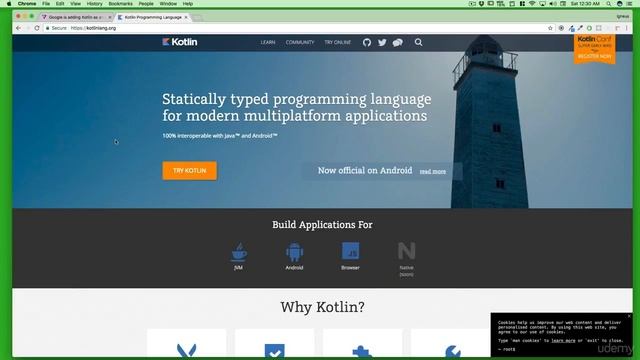Open the community chat bubbles icon

click(398, 42)
